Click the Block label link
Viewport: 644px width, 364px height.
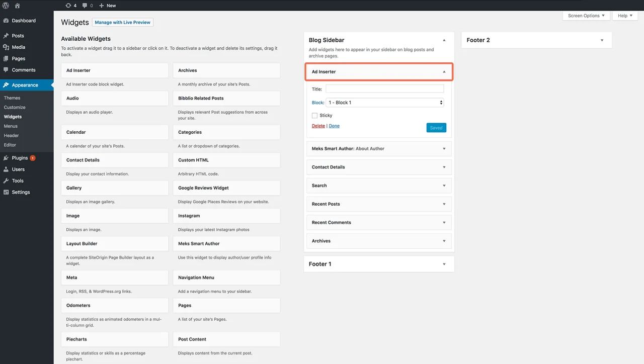click(318, 103)
